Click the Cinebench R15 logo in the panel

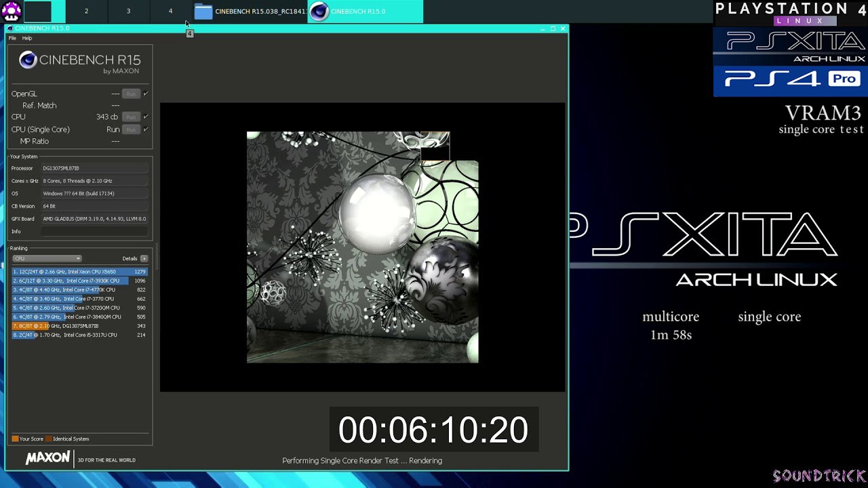80,62
